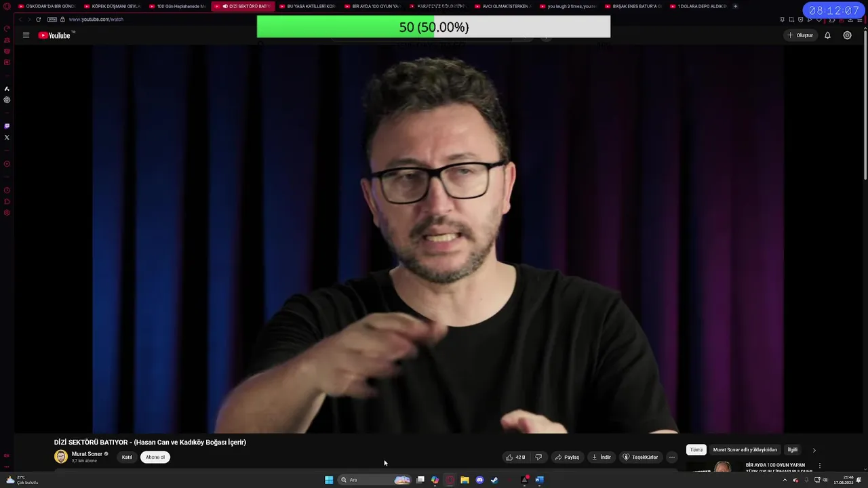This screenshot has height=488, width=868.
Task: Switch to the 1 DOLARA DEPO ALDIK tab
Action: [x=698, y=6]
